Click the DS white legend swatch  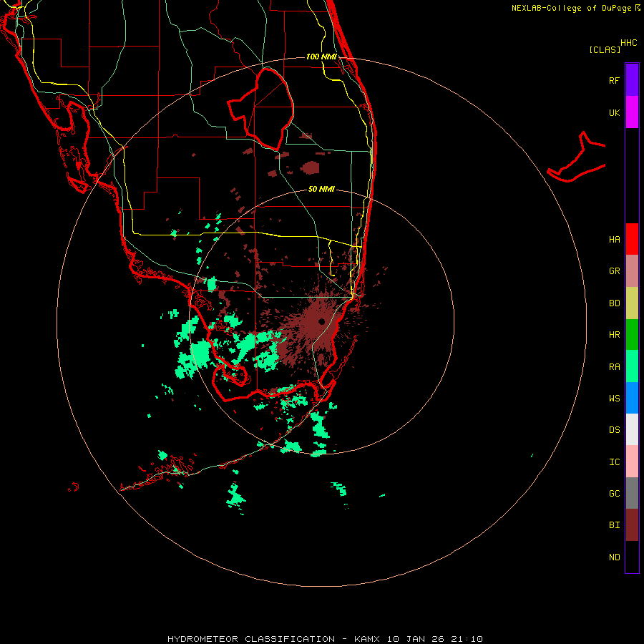(x=632, y=429)
